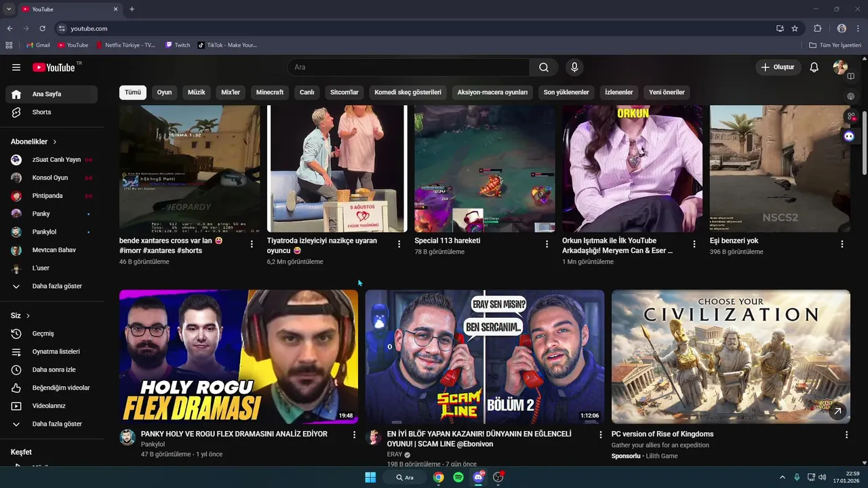
Task: Expand Daha fazla göster under Siz
Action: 52,424
